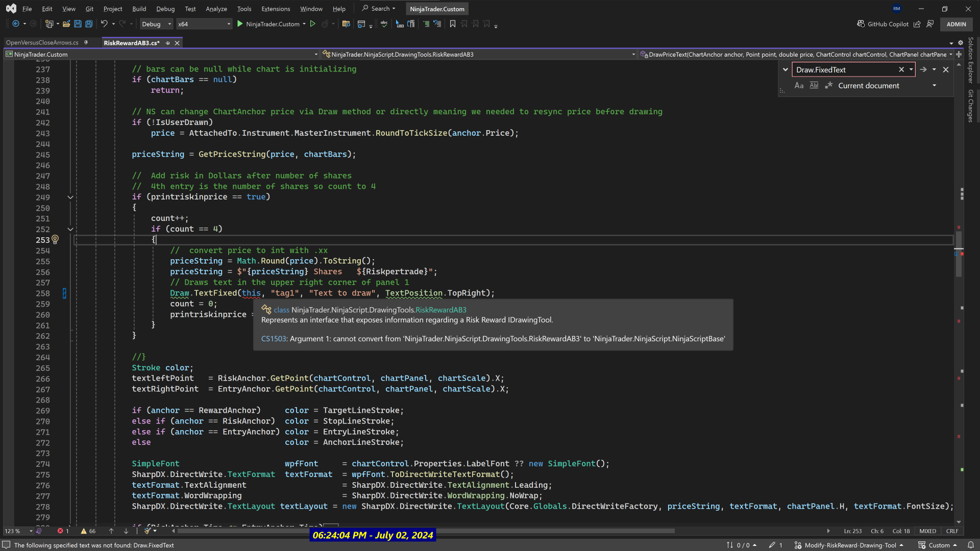Image resolution: width=980 pixels, height=551 pixels.
Task: Click the CS1503 error code link
Action: (x=274, y=339)
